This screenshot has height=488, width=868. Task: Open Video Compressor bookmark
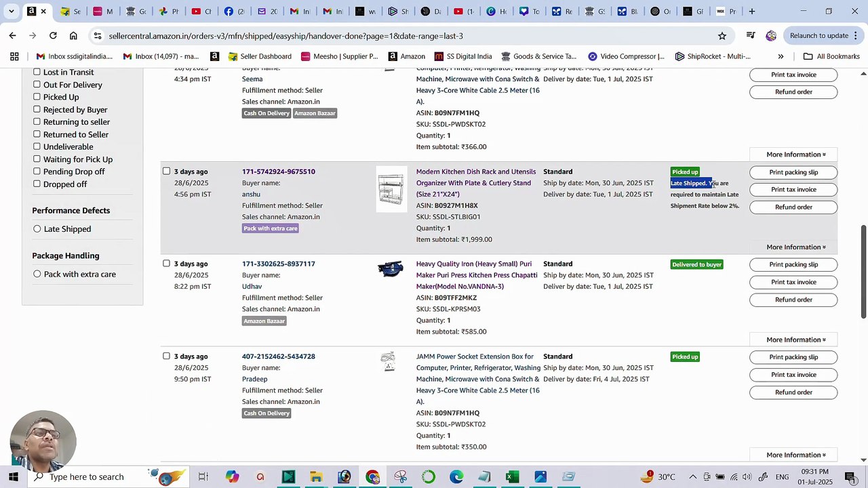[626, 56]
